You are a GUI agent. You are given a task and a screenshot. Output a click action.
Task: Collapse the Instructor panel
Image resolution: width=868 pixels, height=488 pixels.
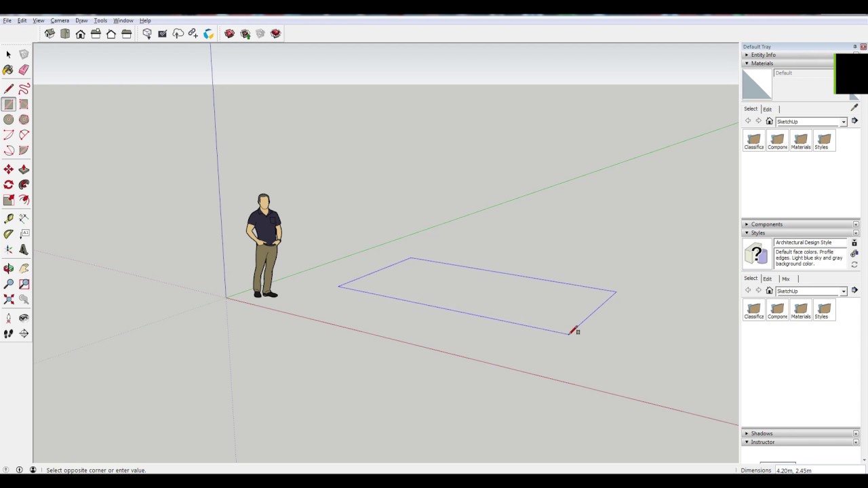point(762,442)
